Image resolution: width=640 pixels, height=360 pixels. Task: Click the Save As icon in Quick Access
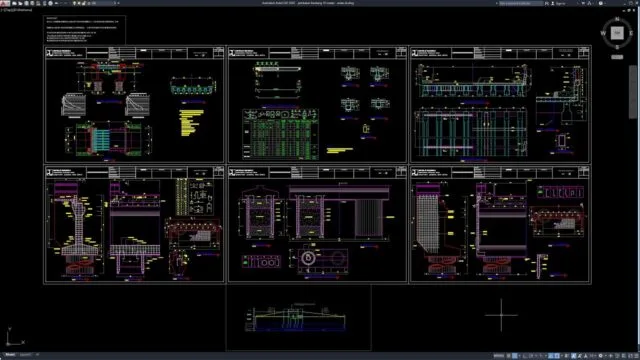point(32,3)
